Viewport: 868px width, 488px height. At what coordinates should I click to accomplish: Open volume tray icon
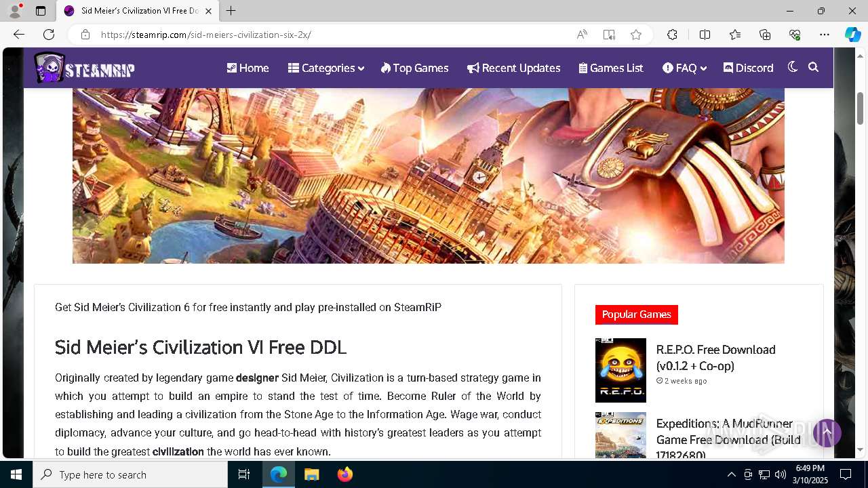pos(781,474)
